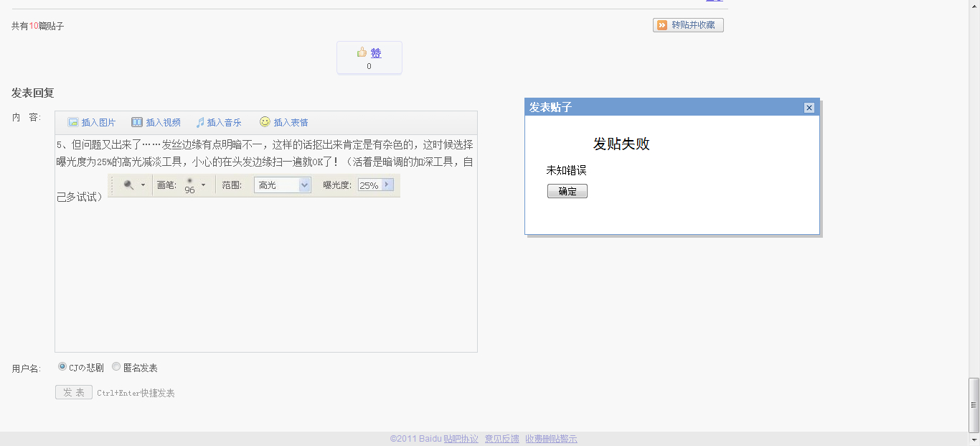Click the 发表回复 heading
The width and height of the screenshot is (980, 446).
[x=33, y=93]
